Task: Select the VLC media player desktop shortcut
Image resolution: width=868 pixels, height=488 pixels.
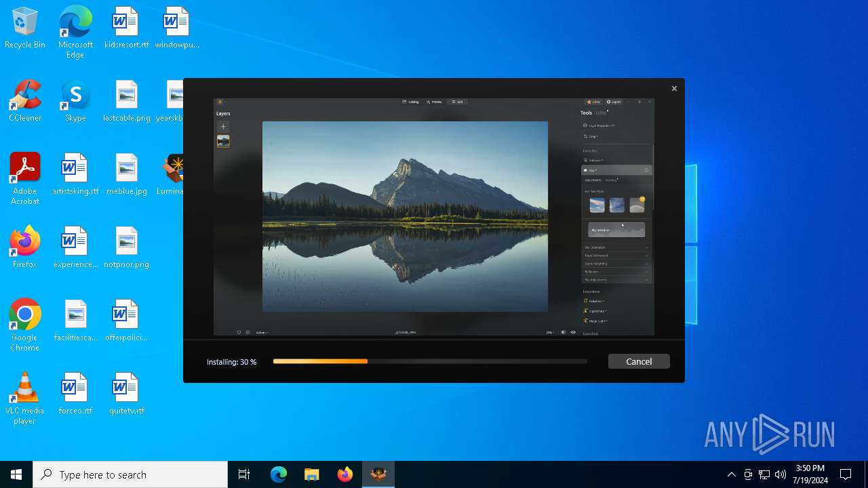Action: 25,399
